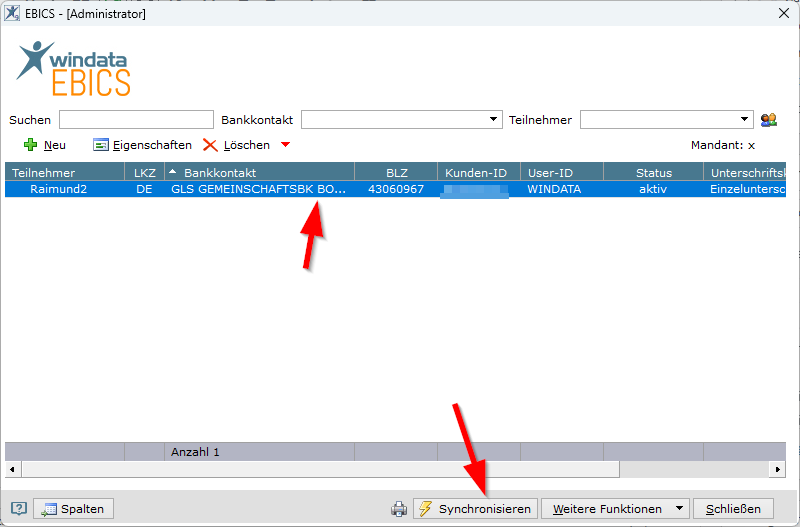Open the Teilnehmer filter dropdown
Image resolution: width=800 pixels, height=527 pixels.
745,120
